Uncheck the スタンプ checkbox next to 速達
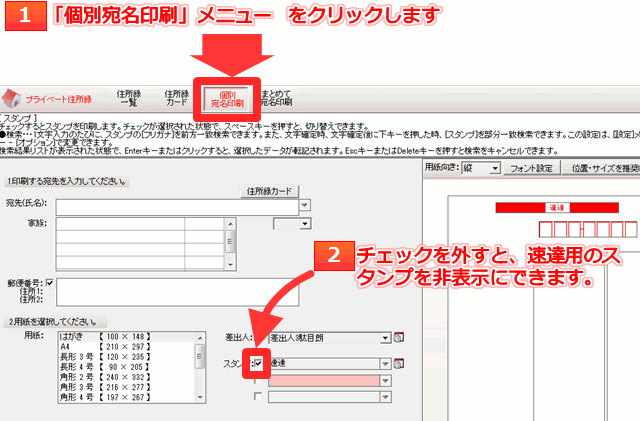Image resolution: width=640 pixels, height=421 pixels. (x=258, y=363)
